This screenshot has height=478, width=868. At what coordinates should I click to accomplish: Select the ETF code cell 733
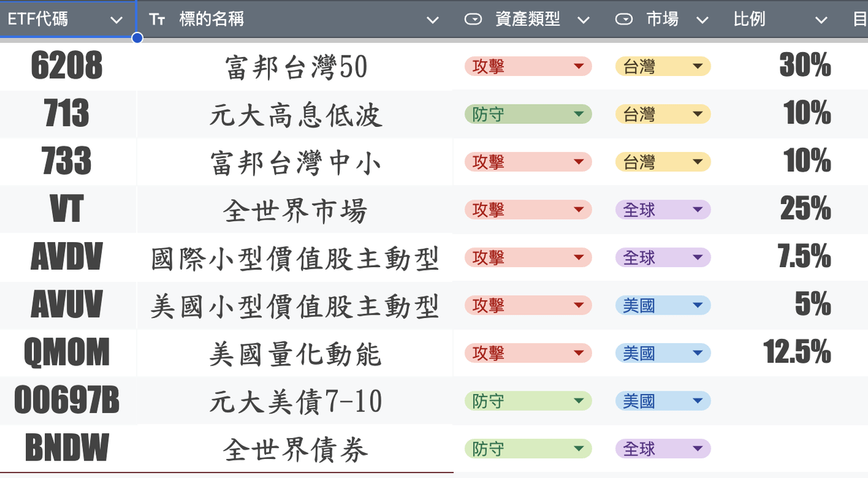point(68,162)
